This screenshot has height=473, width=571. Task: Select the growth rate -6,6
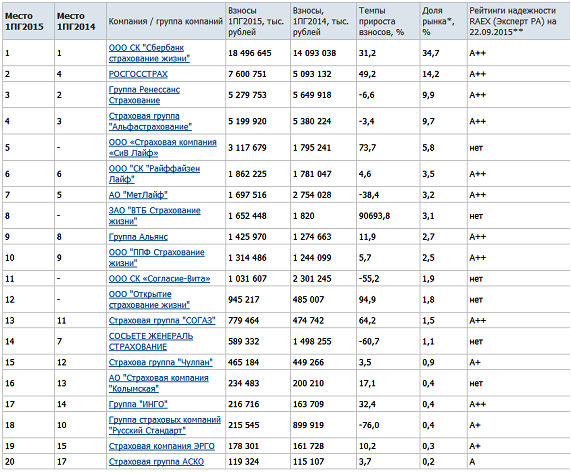pos(366,95)
